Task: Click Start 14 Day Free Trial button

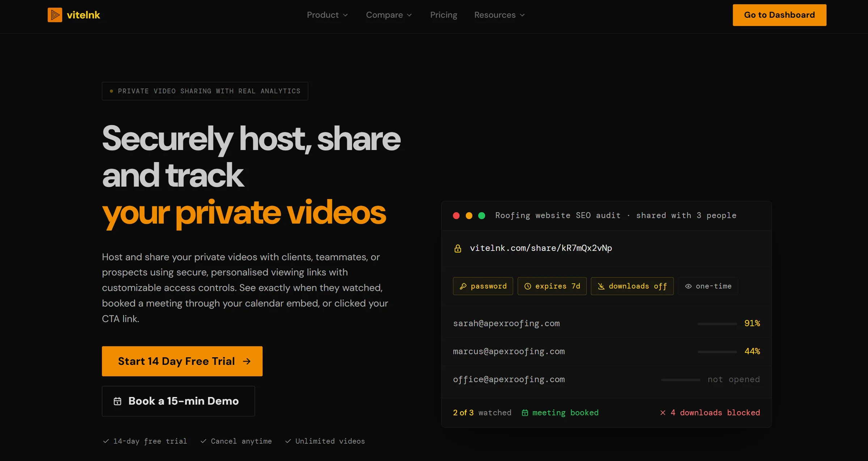Action: [x=182, y=361]
